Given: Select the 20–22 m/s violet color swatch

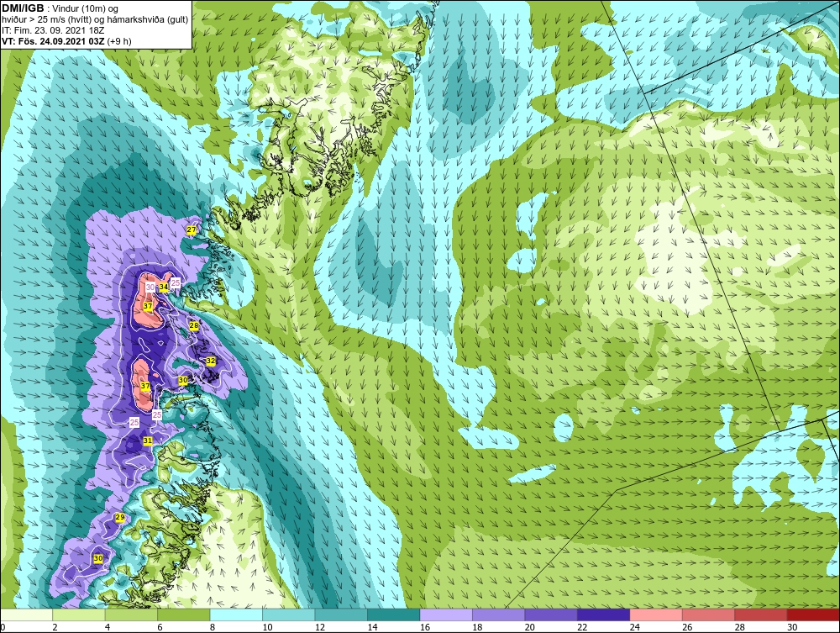Looking at the screenshot, I should click(x=551, y=615).
